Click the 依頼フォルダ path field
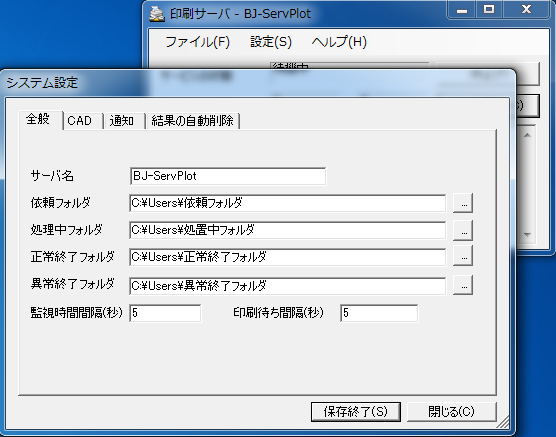 point(288,203)
